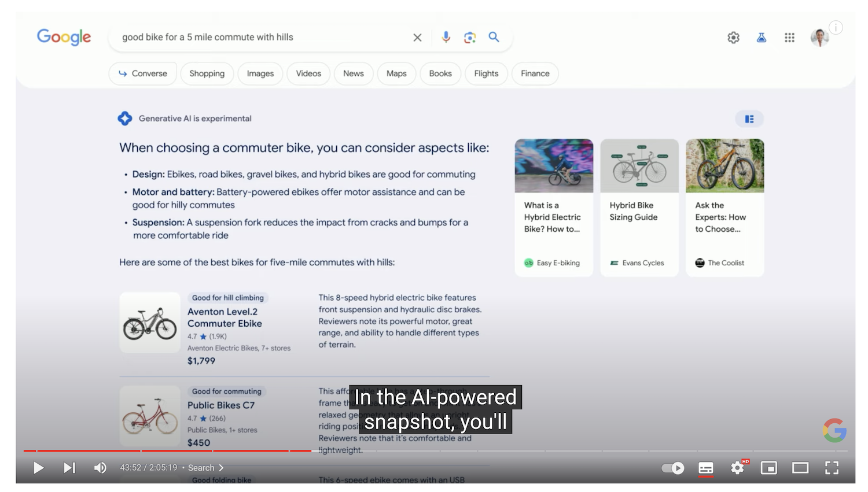Open the Public Bikes C7 listing
868x492 pixels.
pos(220,405)
